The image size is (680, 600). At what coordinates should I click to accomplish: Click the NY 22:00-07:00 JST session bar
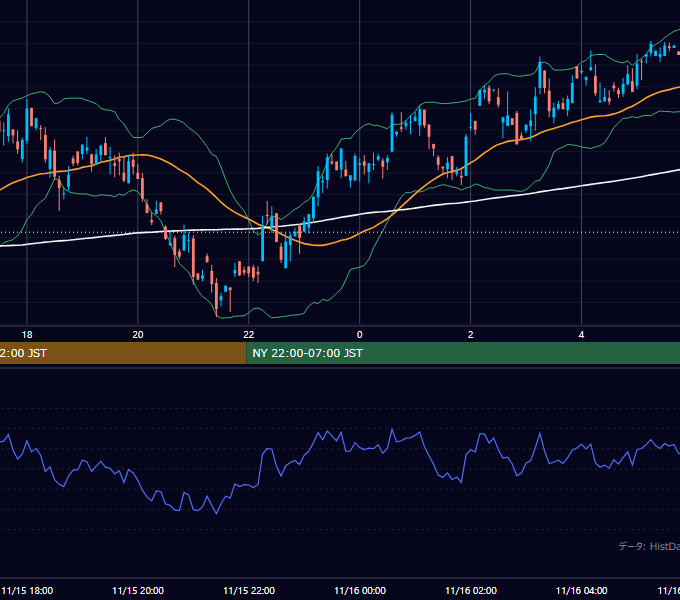click(463, 353)
